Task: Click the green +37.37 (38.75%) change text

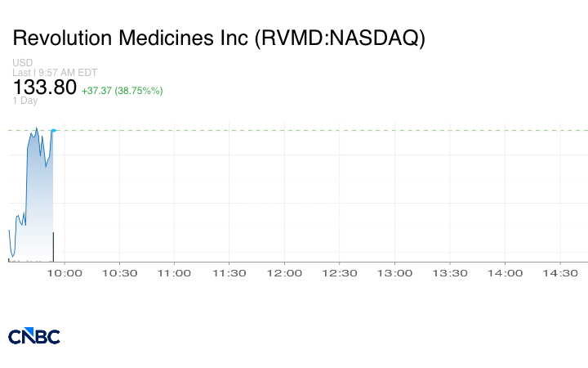Action: point(122,89)
